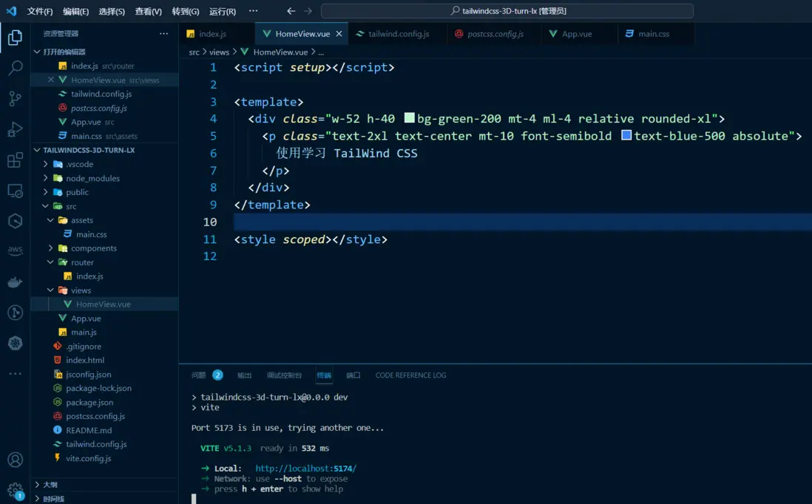Open the Remote Explorer sidebar
Screen dimensions: 812x504
click(15, 191)
